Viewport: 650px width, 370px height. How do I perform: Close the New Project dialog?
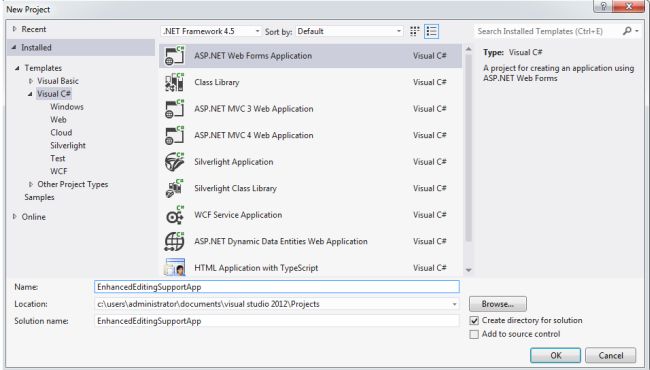pyautogui.click(x=628, y=6)
